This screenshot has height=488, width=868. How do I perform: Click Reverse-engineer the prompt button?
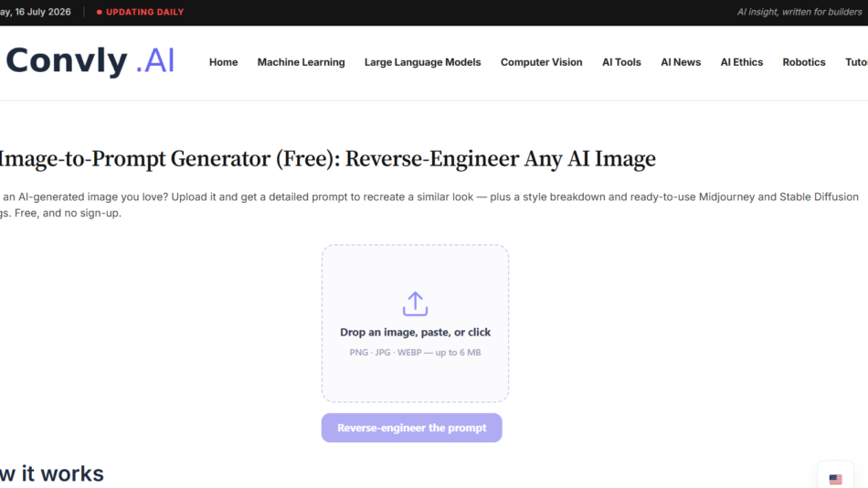coord(412,428)
